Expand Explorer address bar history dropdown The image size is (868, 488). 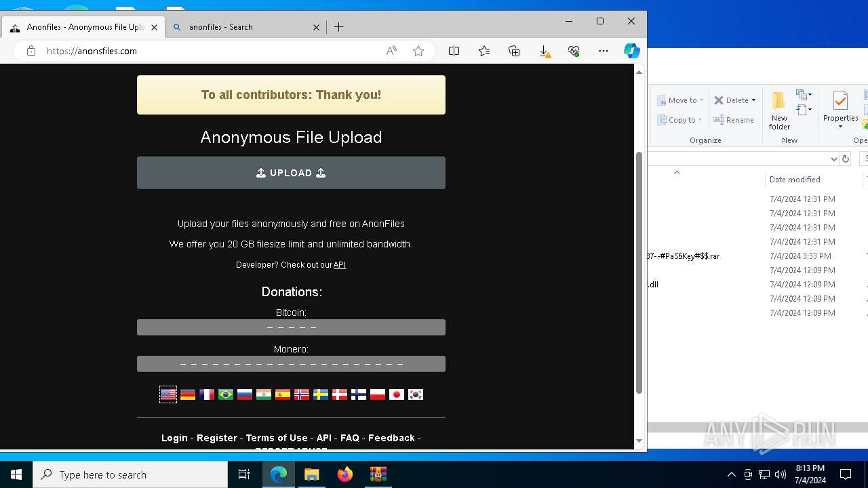[x=834, y=159]
